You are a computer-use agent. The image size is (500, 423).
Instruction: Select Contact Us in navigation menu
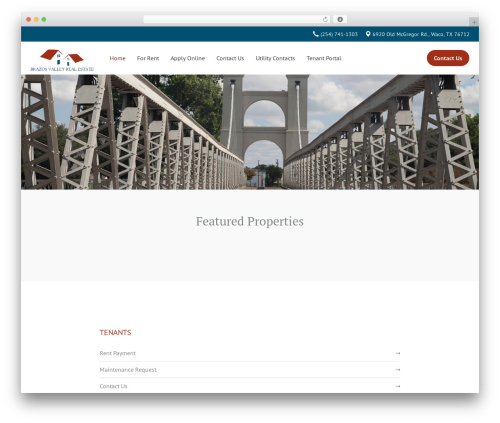[230, 58]
